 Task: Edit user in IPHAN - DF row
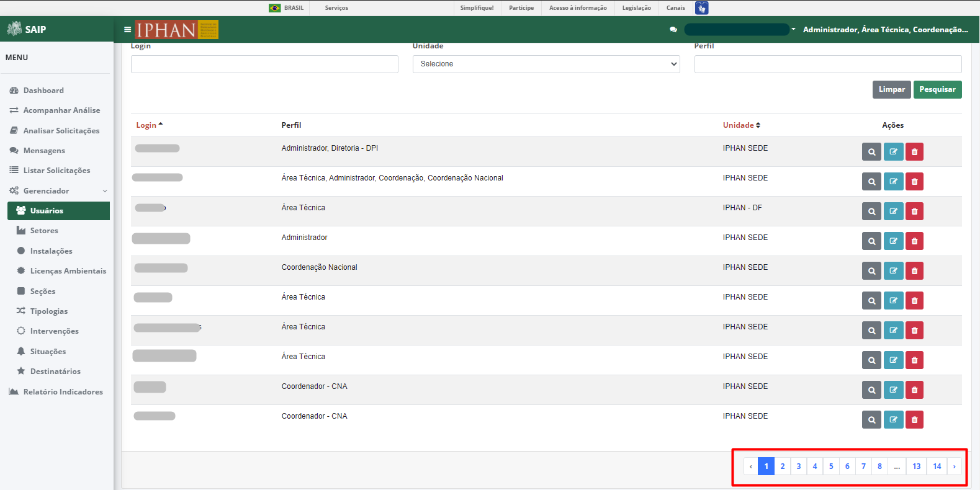[893, 212]
